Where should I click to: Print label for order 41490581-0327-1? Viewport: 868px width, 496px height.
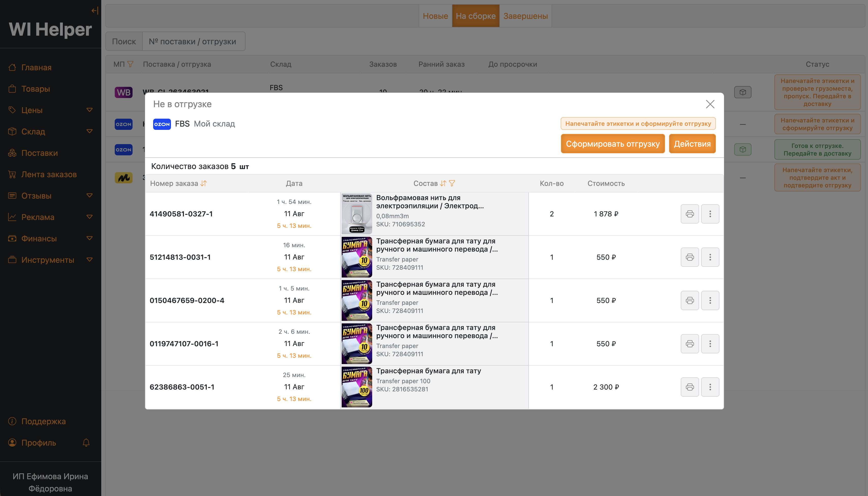[690, 214]
